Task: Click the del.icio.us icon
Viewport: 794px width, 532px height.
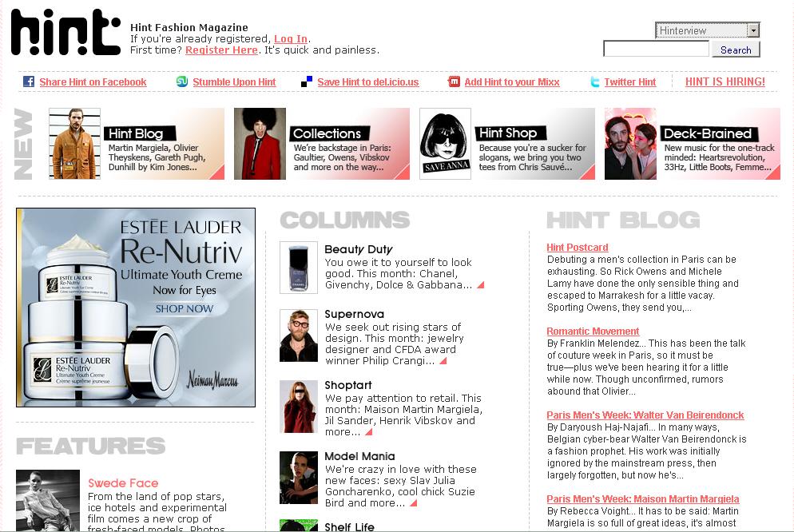Action: (x=307, y=81)
